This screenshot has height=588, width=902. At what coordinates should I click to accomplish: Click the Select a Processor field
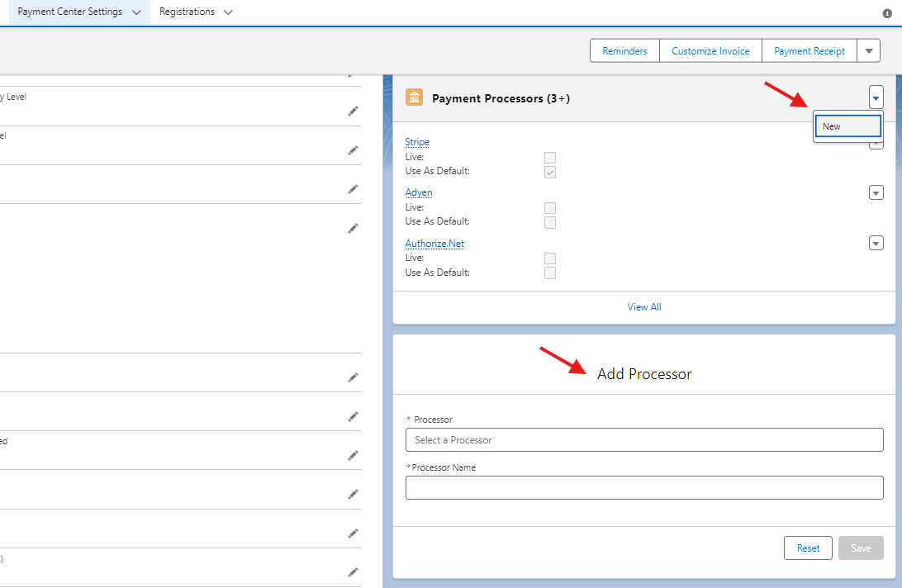(x=644, y=440)
